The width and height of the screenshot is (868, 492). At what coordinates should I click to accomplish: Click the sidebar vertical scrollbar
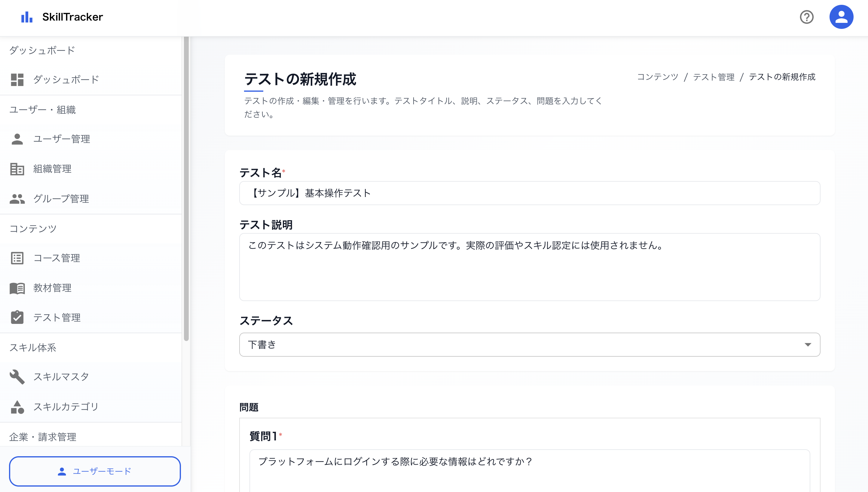pyautogui.click(x=186, y=189)
